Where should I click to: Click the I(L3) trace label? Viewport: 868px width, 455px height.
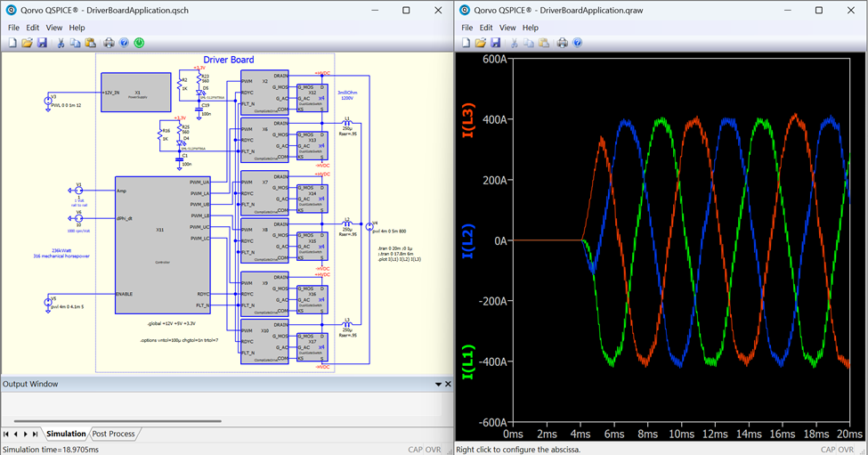(468, 122)
